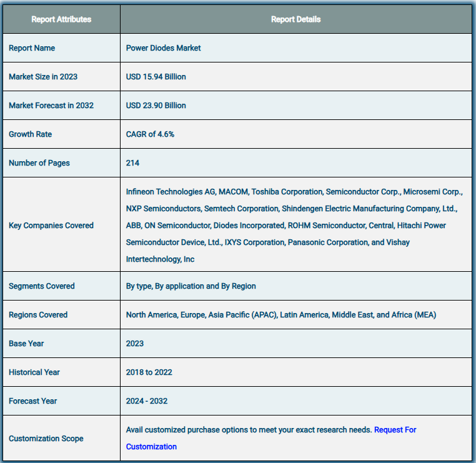
Task: Click the Regions Covered label
Action: coord(38,315)
